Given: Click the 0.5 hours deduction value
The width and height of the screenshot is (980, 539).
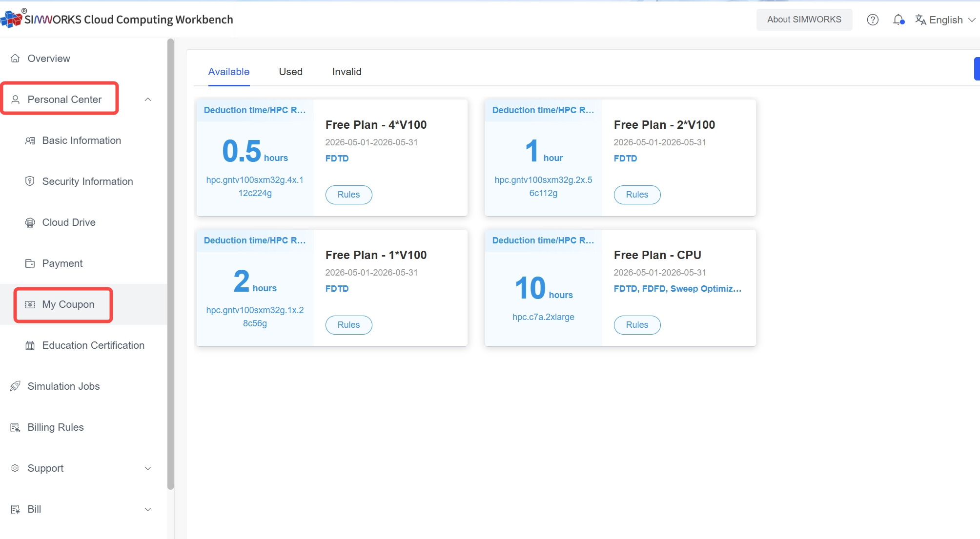Looking at the screenshot, I should 255,151.
